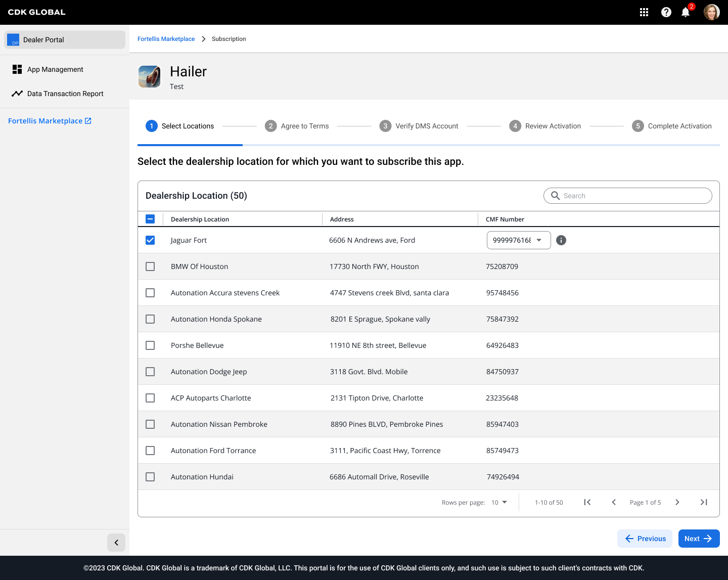Check the Autonation Dodge Jeep checkbox
This screenshot has height=580, width=728.
pyautogui.click(x=150, y=372)
